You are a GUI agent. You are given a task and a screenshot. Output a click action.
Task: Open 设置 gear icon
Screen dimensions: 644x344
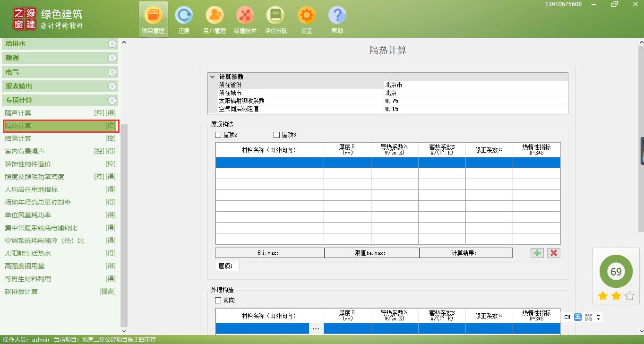307,19
